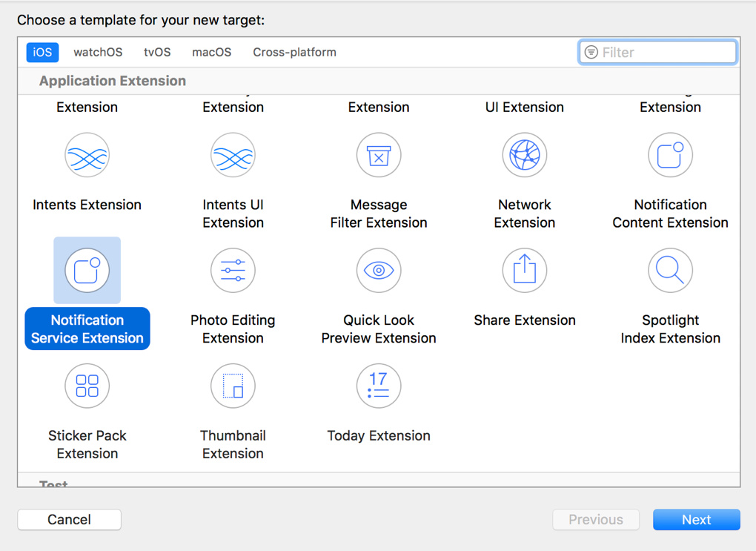Choose the Intents UI Extension icon
Screen dimensions: 756x551
click(233, 156)
